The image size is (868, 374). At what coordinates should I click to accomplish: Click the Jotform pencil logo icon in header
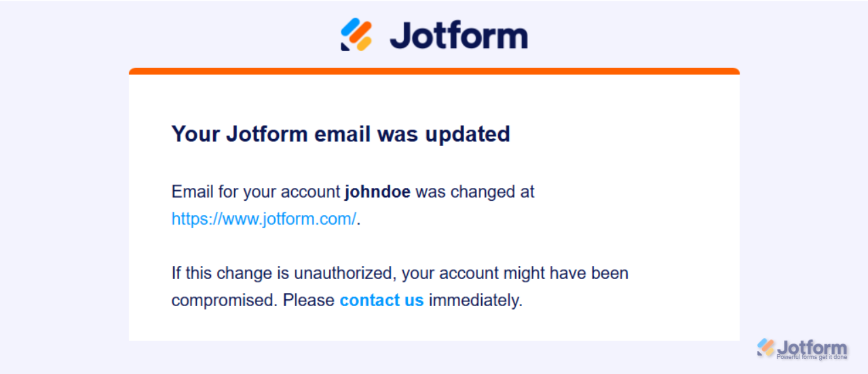(356, 35)
